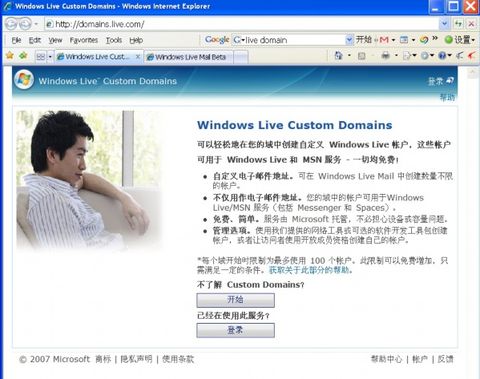Click the Feeds icon on command bar
The height and width of the screenshot is (379, 480).
tap(362, 56)
